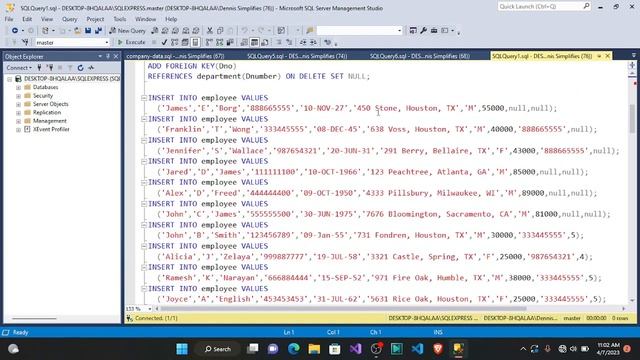This screenshot has height=360, width=640.
Task: Click the Comment out selected lines icon
Action: (x=279, y=42)
